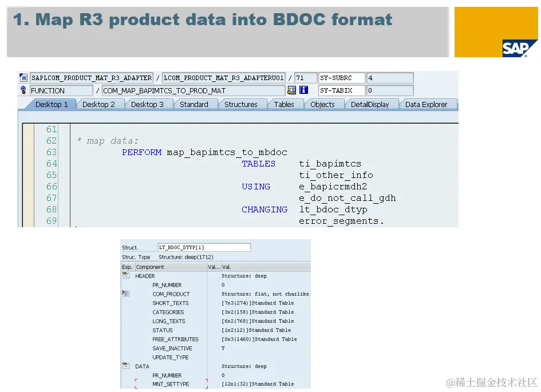Click the SAPLCOM_PRODUCT_MAT_R3_ADAPTER program field
Viewport: 541px width, 392px height.
pyautogui.click(x=92, y=78)
